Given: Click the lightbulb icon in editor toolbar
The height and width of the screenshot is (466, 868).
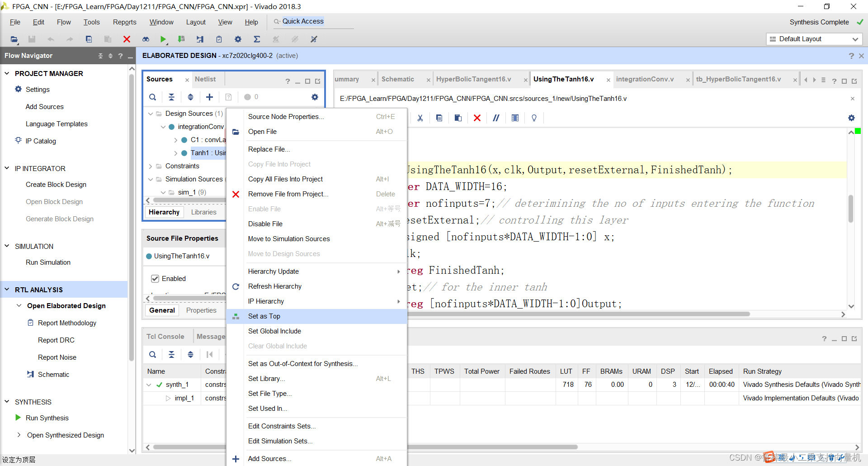Looking at the screenshot, I should point(534,118).
